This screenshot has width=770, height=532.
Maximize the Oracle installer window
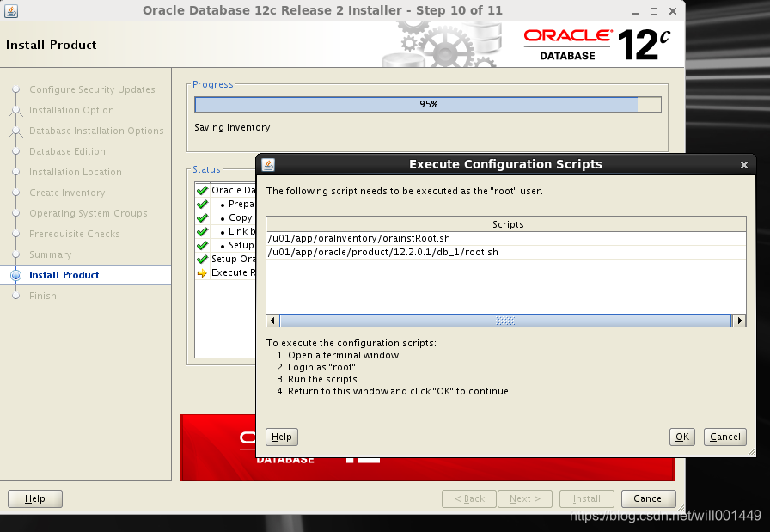[654, 11]
